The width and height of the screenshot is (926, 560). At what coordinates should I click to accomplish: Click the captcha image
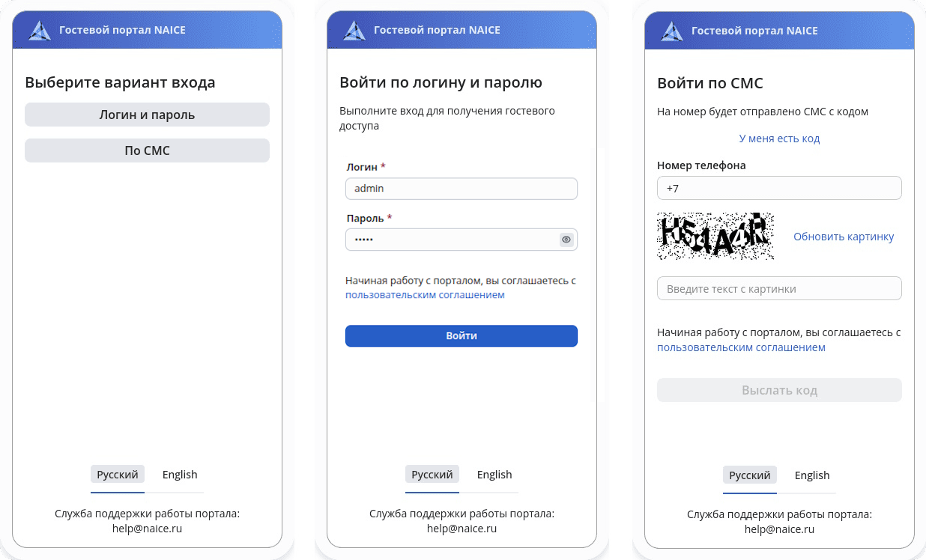(x=715, y=236)
